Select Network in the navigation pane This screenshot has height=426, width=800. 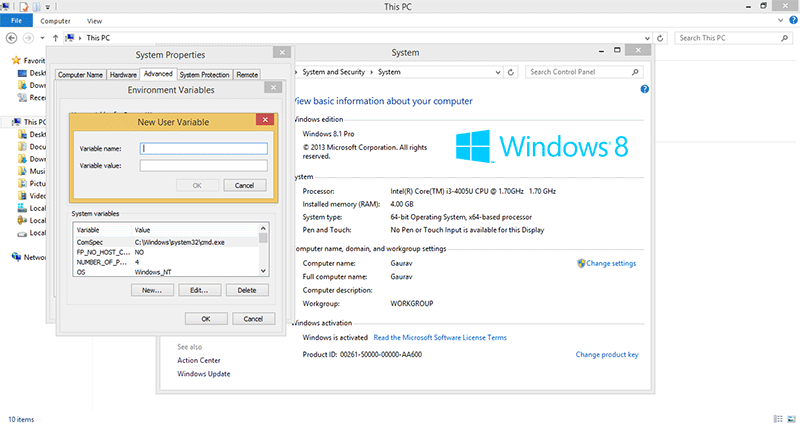click(30, 257)
